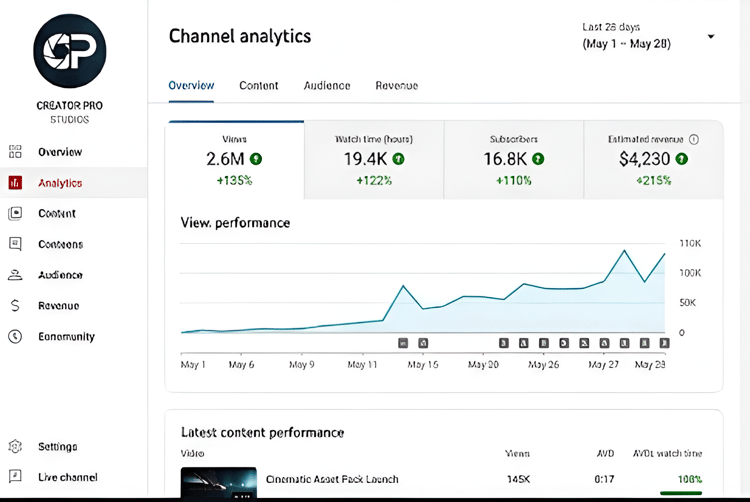
Task: Click the last video marker on chart timeline
Action: (x=664, y=343)
